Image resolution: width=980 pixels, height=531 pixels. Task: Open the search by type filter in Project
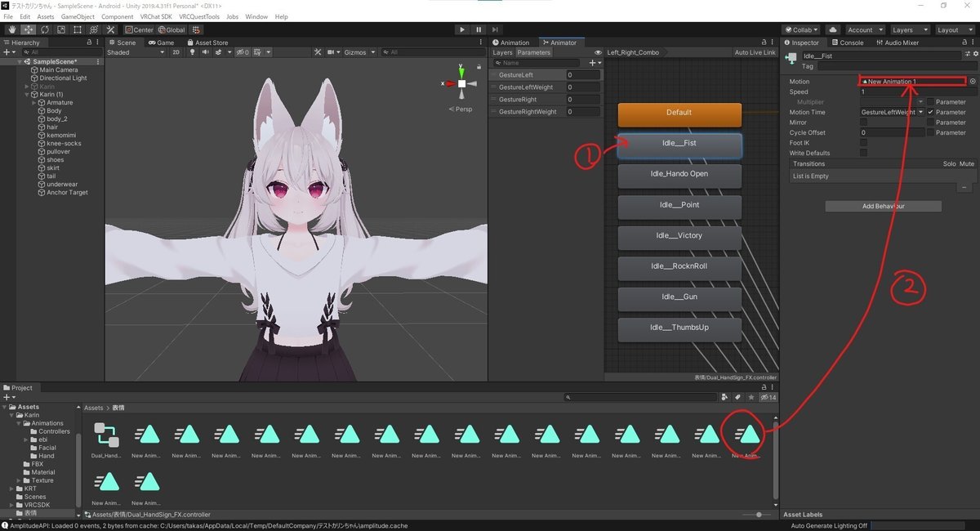724,397
